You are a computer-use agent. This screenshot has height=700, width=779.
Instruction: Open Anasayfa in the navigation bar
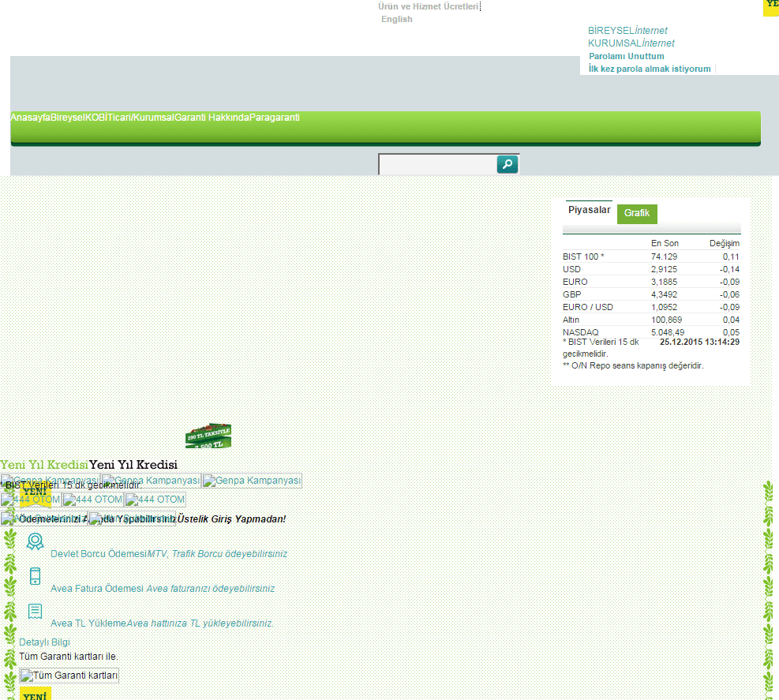(x=30, y=118)
